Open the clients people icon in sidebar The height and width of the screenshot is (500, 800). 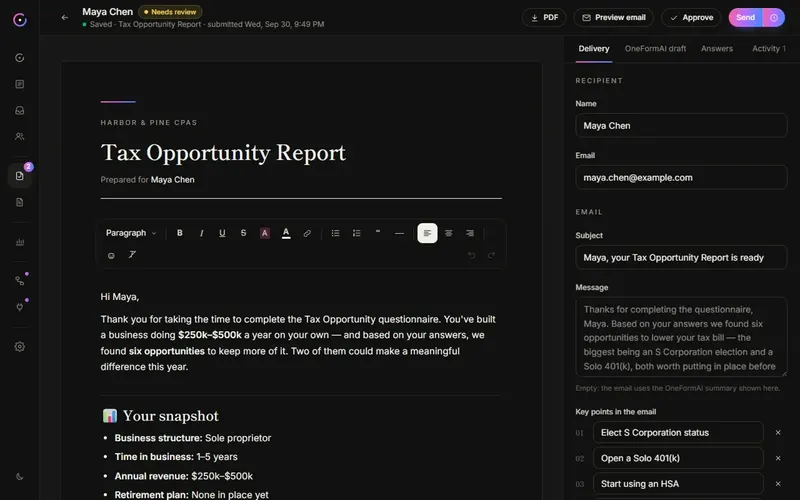click(x=19, y=136)
